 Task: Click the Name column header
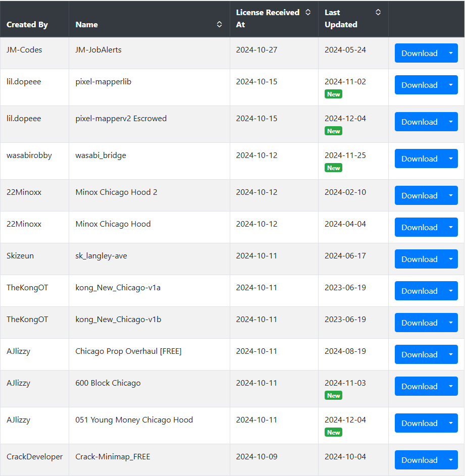click(x=149, y=19)
